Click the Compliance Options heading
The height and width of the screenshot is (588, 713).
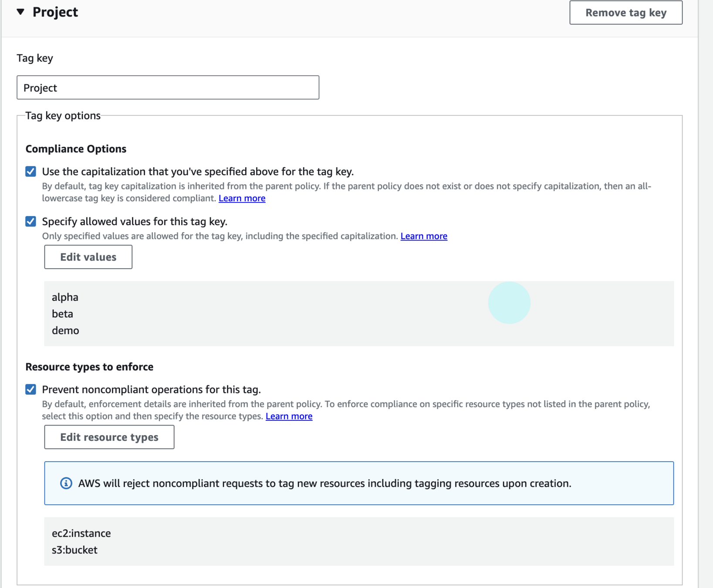tap(76, 149)
